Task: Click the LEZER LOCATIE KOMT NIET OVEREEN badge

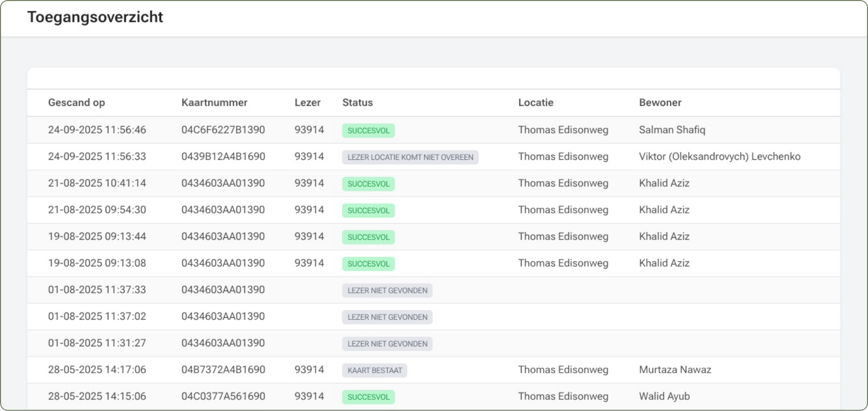Action: pyautogui.click(x=410, y=157)
